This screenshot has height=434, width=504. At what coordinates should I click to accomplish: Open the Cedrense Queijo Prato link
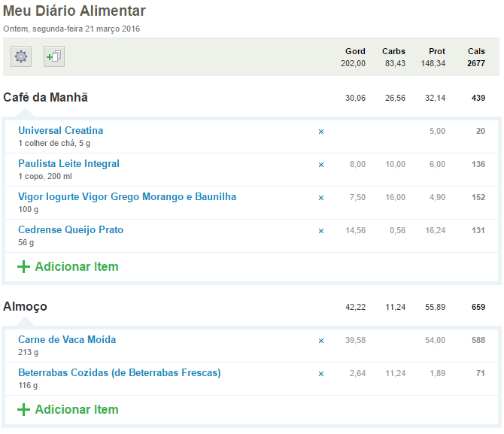[71, 230]
